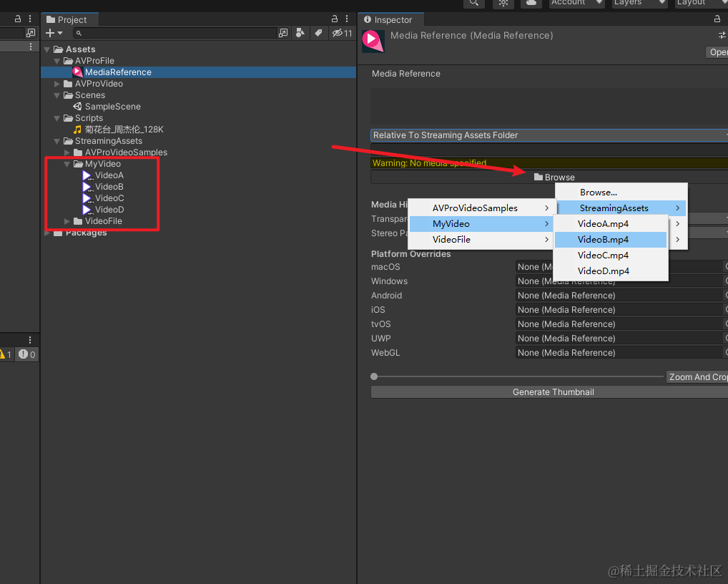Toggle console errors count filter

[26, 354]
